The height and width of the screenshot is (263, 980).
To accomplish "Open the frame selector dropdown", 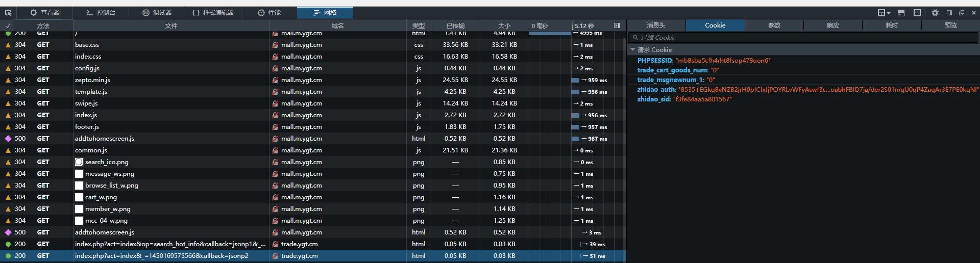I will click(884, 13).
